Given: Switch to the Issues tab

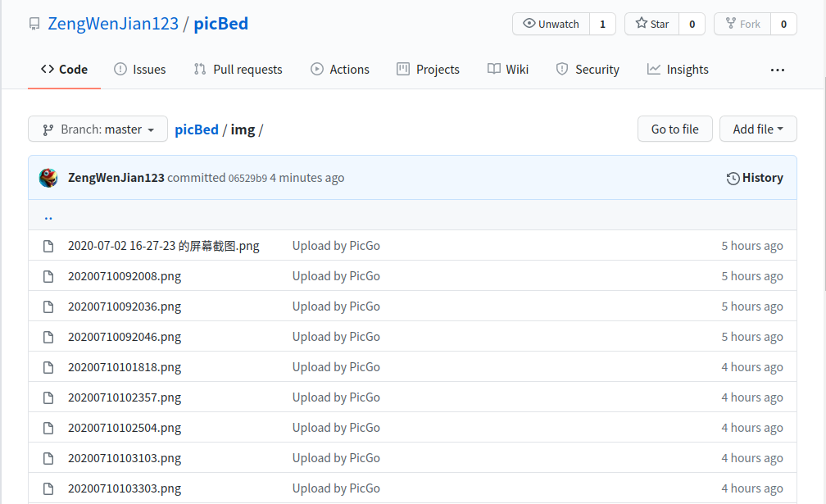Looking at the screenshot, I should point(139,70).
